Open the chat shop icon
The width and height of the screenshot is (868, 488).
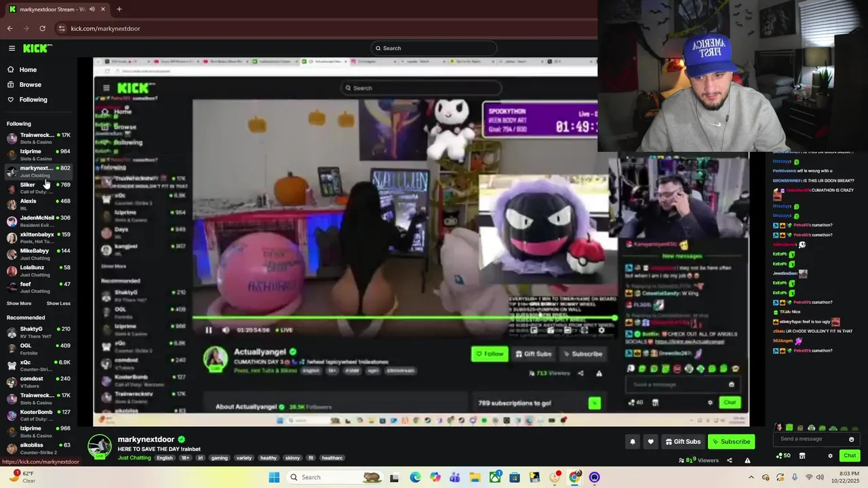click(802, 455)
